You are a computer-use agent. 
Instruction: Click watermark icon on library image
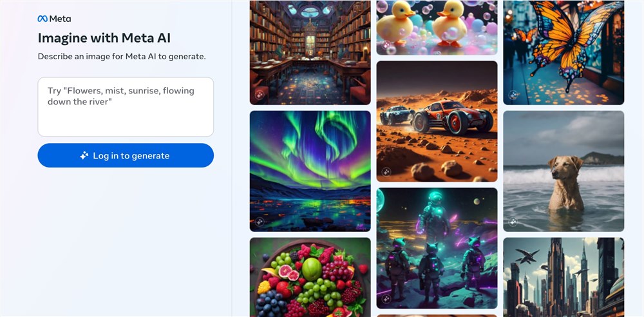click(260, 95)
